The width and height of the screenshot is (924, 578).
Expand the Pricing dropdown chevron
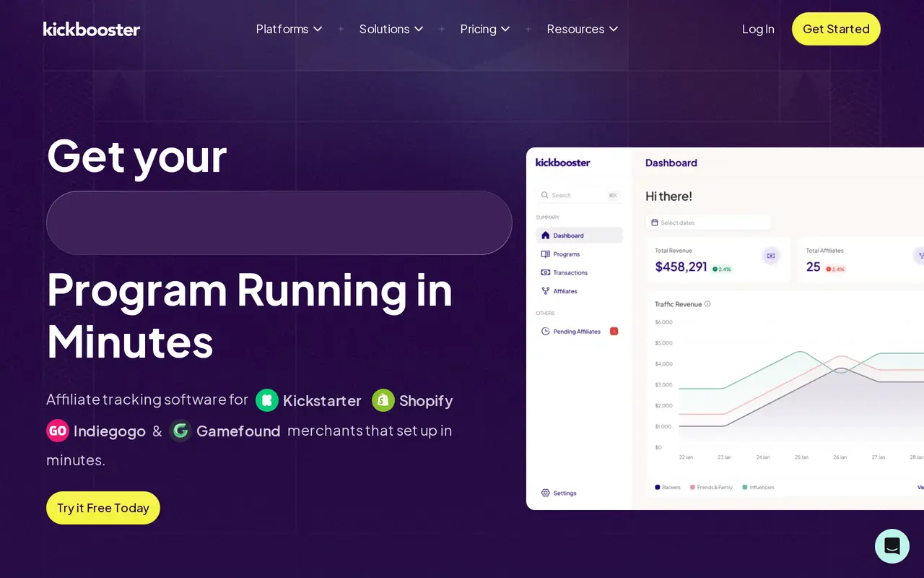coord(505,29)
